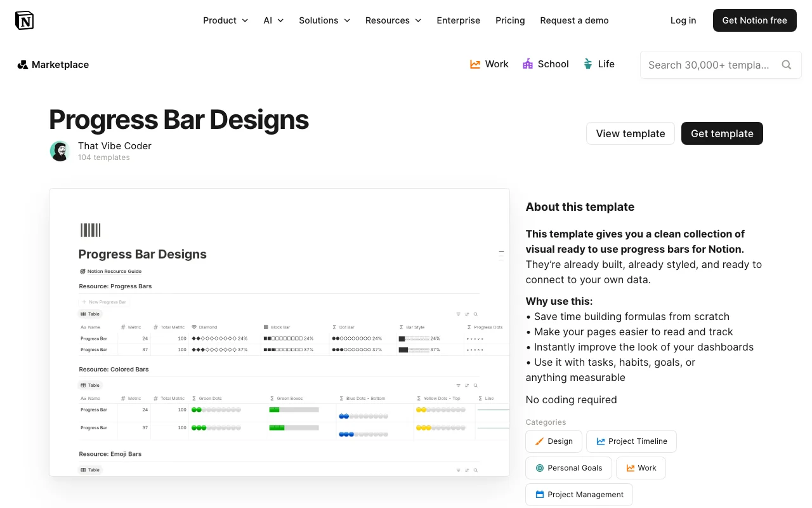Click the Personal Goals target icon

tap(540, 468)
